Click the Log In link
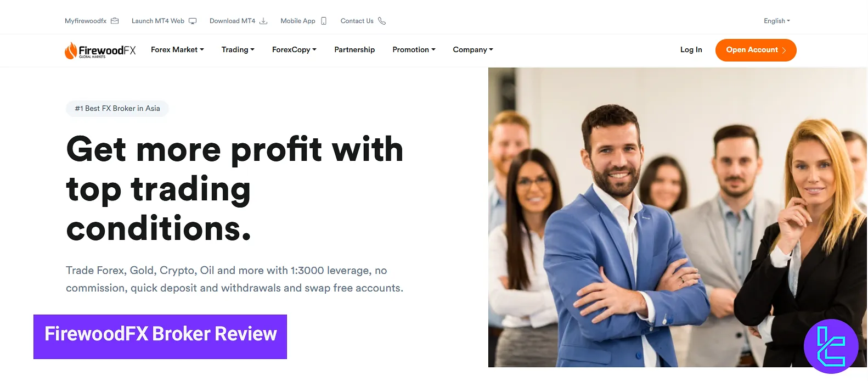Viewport: 868px width, 381px height. coord(691,49)
